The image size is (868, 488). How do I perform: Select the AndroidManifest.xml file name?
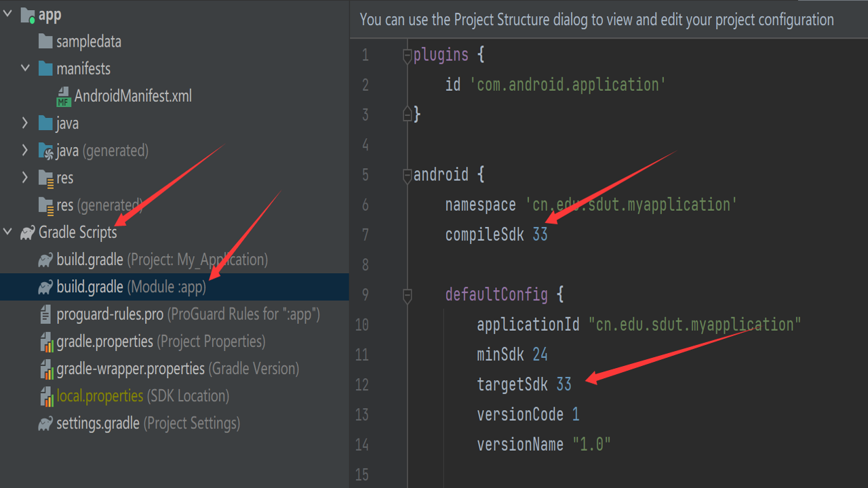tap(133, 96)
